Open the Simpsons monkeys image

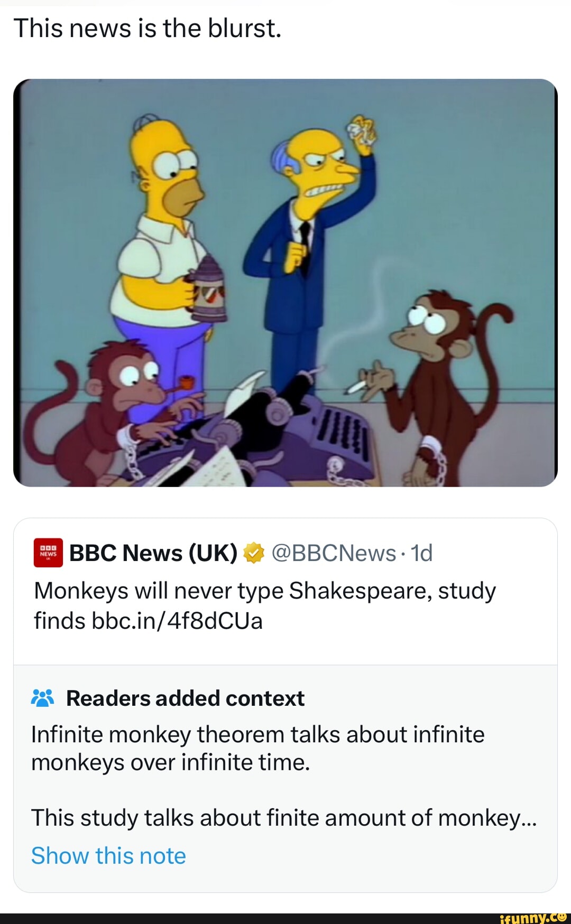click(285, 283)
